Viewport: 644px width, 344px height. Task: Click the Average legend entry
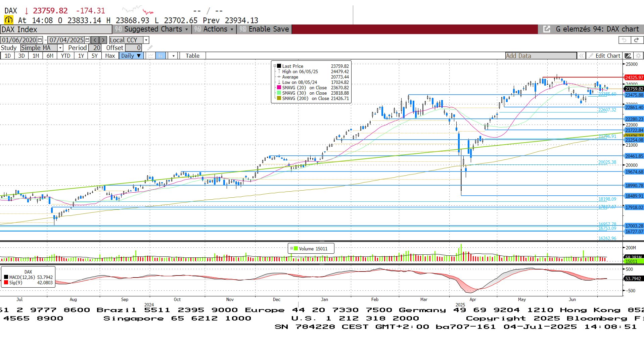pyautogui.click(x=313, y=77)
